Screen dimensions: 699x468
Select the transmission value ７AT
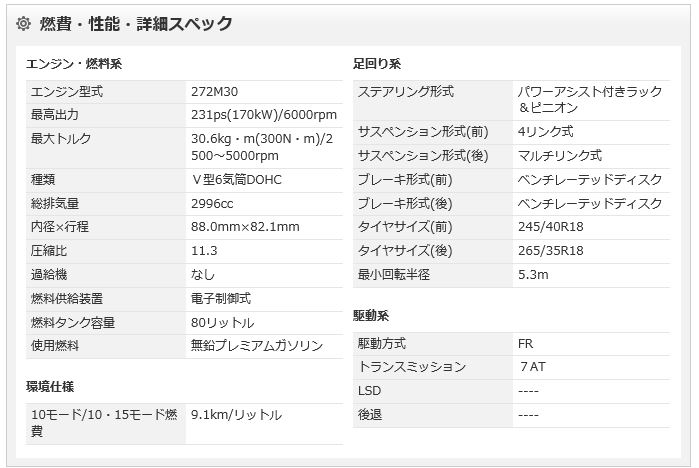click(533, 367)
